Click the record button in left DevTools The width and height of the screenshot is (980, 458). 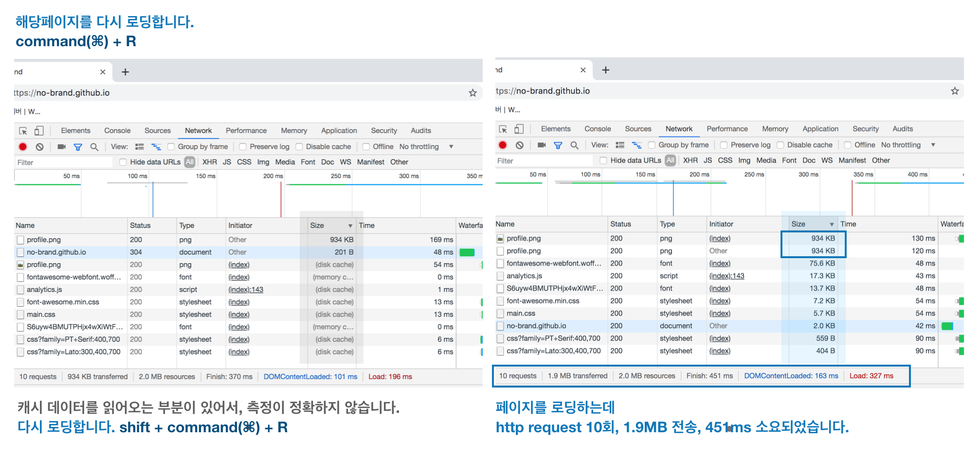pyautogui.click(x=23, y=147)
